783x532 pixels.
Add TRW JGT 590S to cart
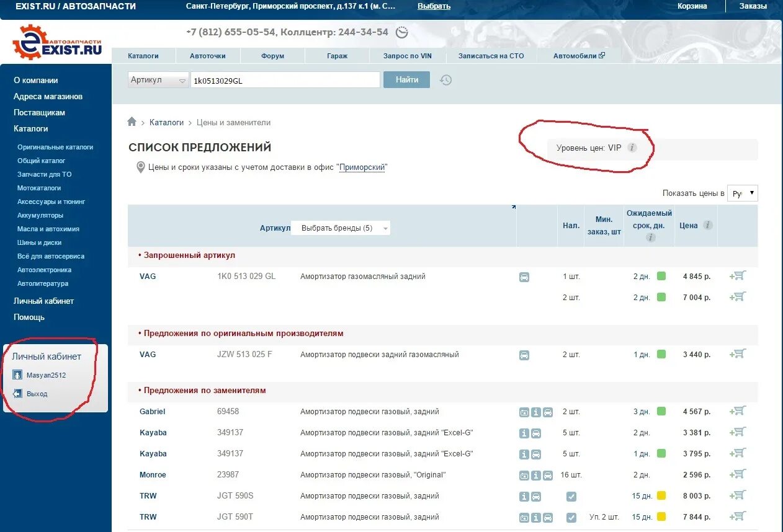738,495
